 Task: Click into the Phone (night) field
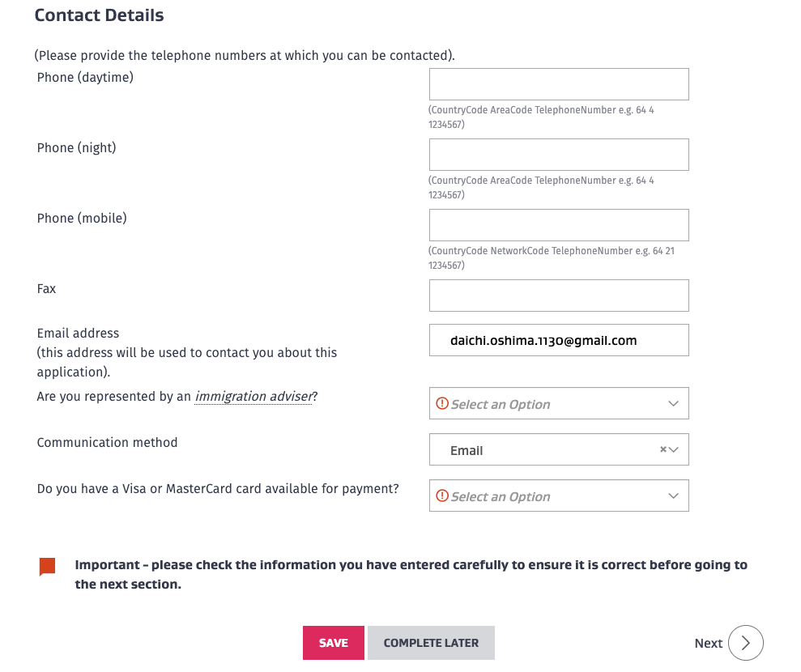click(559, 155)
